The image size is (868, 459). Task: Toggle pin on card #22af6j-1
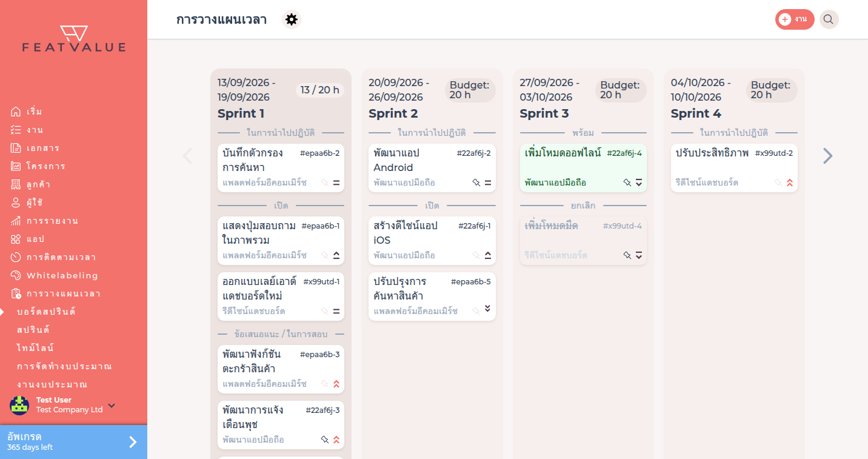(x=476, y=255)
